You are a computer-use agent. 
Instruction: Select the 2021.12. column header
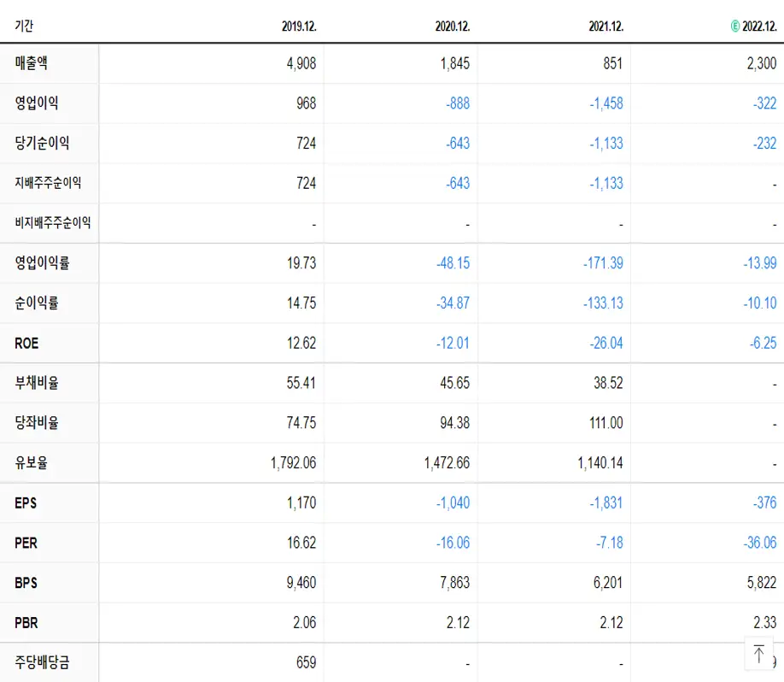[606, 26]
